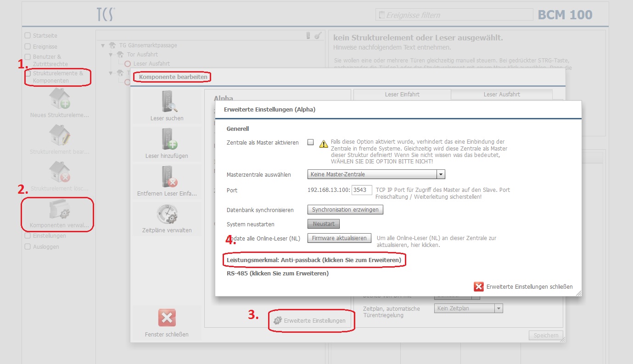Enable Zentrale als Master aktivieren checkbox
The image size is (633, 364).
coord(311,142)
